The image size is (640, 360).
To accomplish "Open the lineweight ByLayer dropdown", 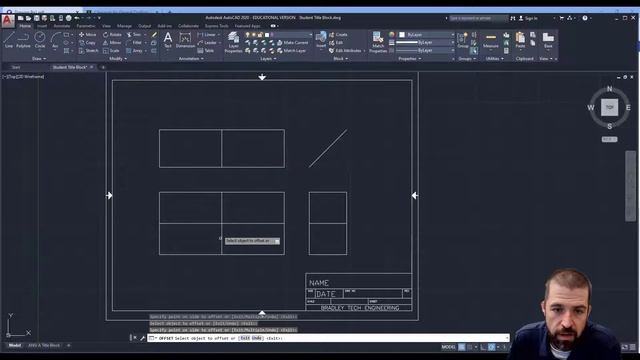I will click(x=425, y=42).
